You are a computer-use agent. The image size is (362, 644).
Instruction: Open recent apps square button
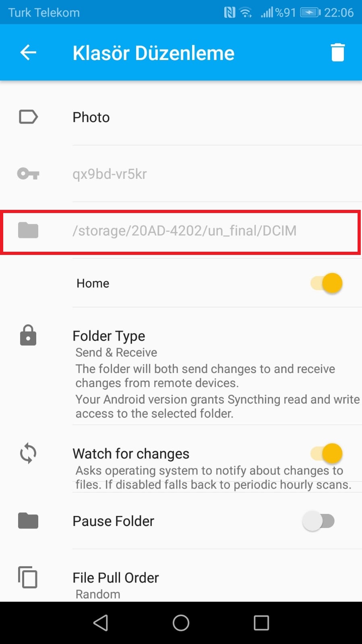(261, 623)
